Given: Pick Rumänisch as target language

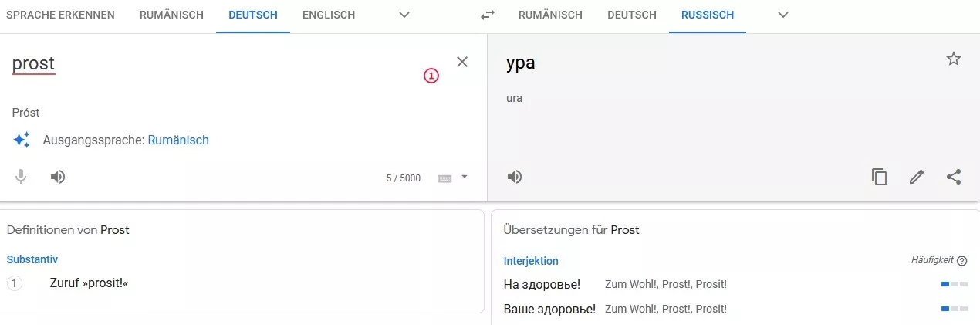Looking at the screenshot, I should click(x=550, y=15).
